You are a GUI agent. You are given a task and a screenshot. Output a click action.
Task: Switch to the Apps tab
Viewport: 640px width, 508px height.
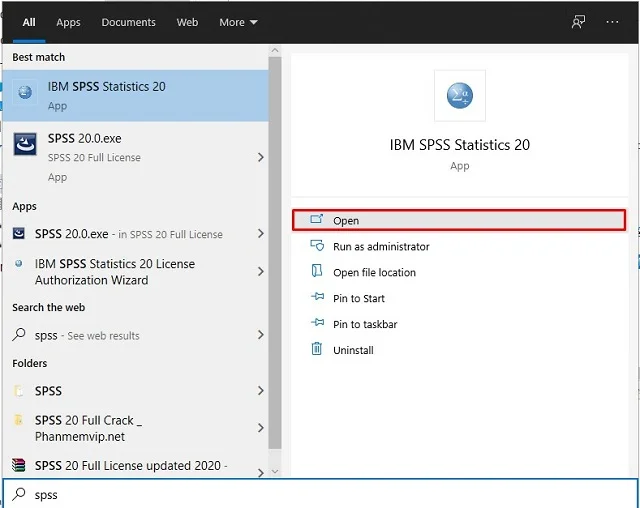(68, 22)
